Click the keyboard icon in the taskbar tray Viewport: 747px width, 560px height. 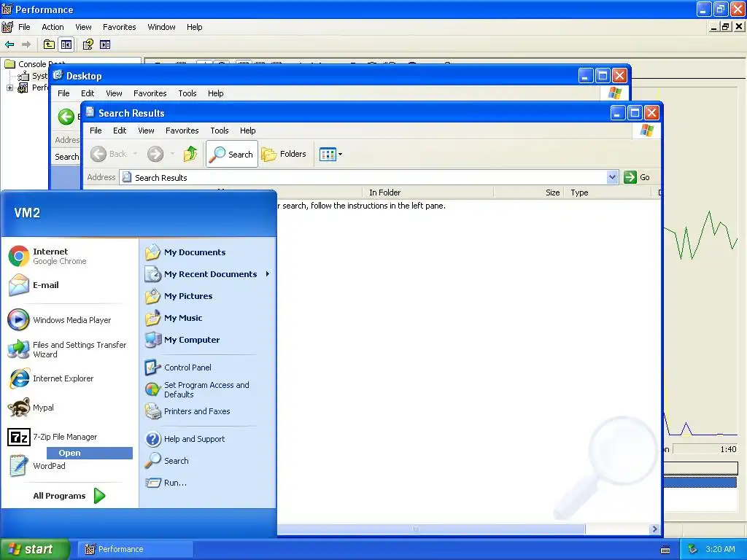click(x=665, y=550)
